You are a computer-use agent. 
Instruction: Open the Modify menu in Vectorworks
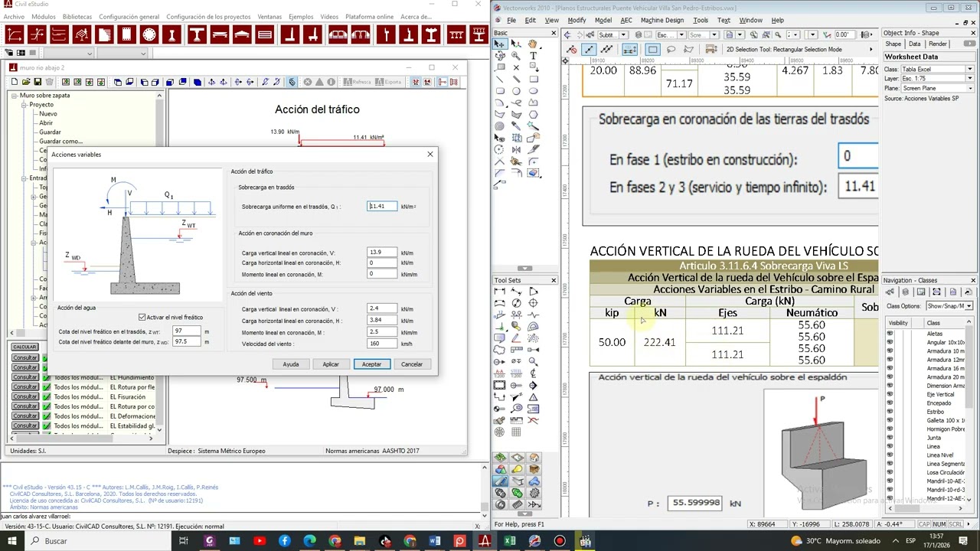577,21
